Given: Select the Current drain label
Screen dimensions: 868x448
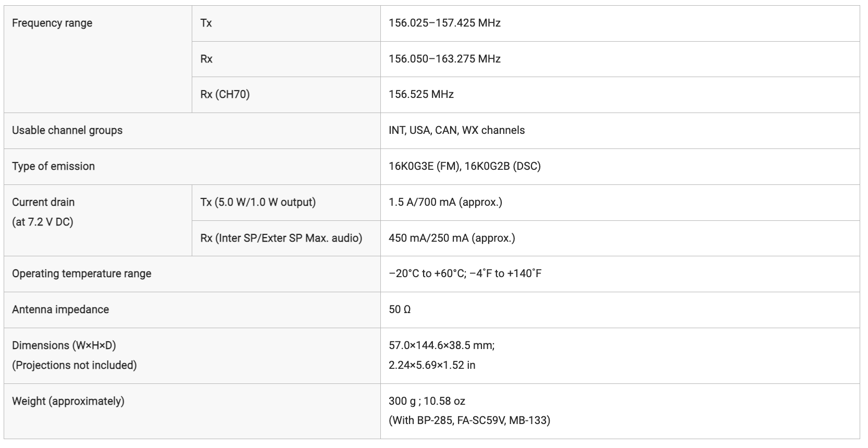Looking at the screenshot, I should (43, 202).
